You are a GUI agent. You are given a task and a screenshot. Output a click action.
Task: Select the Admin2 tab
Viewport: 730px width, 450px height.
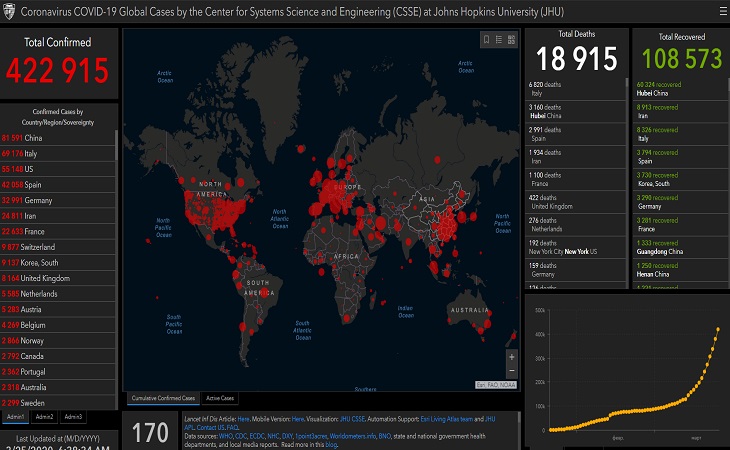45,416
